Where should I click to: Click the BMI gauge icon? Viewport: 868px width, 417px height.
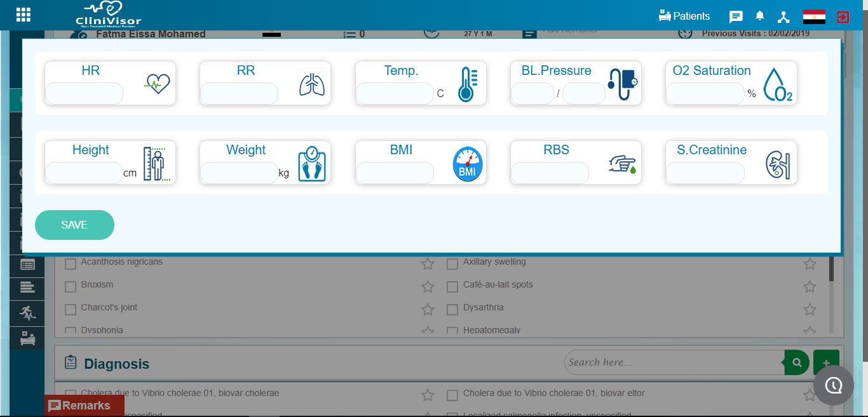point(468,163)
